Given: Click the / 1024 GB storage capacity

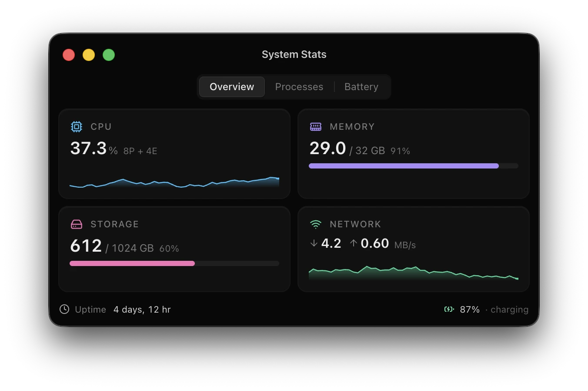Looking at the screenshot, I should coord(130,248).
